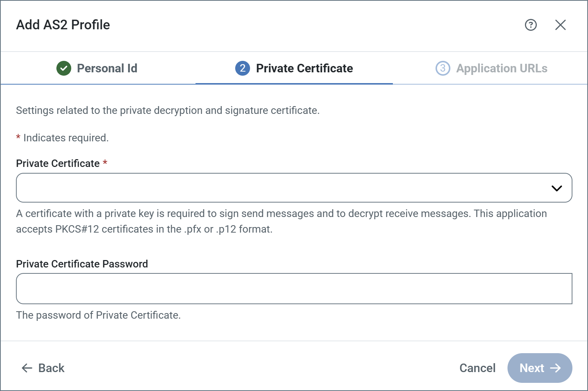This screenshot has height=391, width=588.
Task: Click the Private Certificate Password label
Action: (x=82, y=264)
